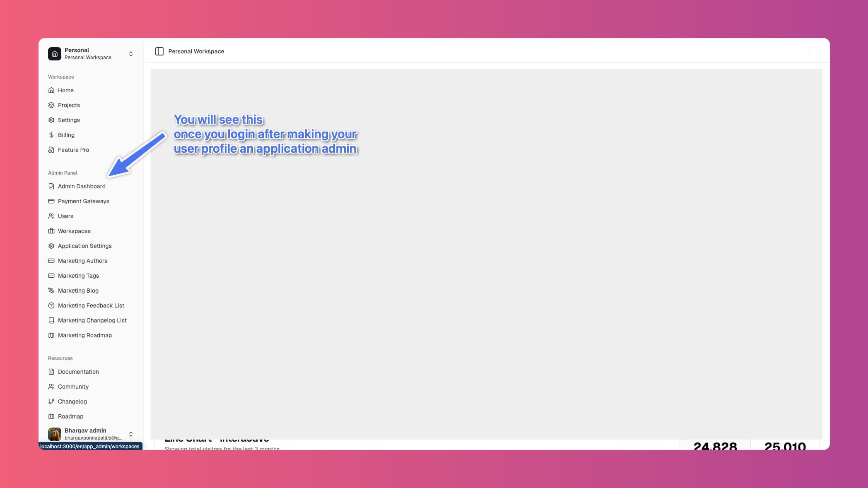Click the Feature Pro icon
Viewport: 868px width, 488px height.
click(x=51, y=149)
